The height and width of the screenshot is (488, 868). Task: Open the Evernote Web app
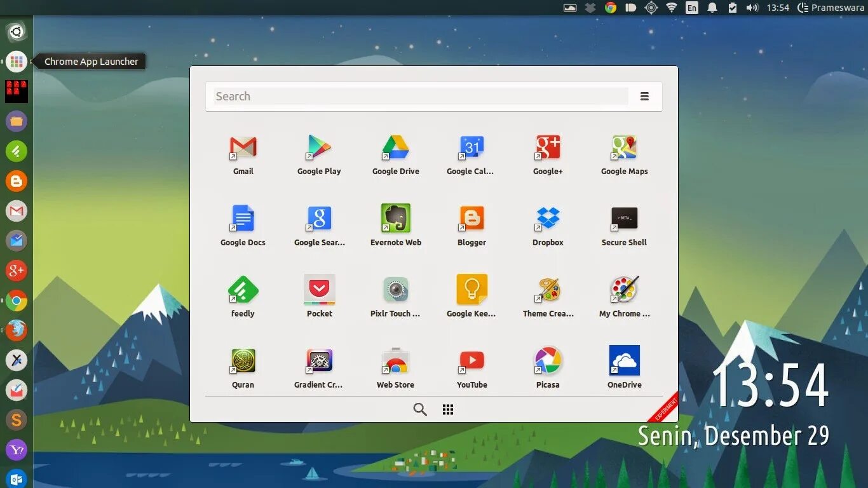click(395, 219)
